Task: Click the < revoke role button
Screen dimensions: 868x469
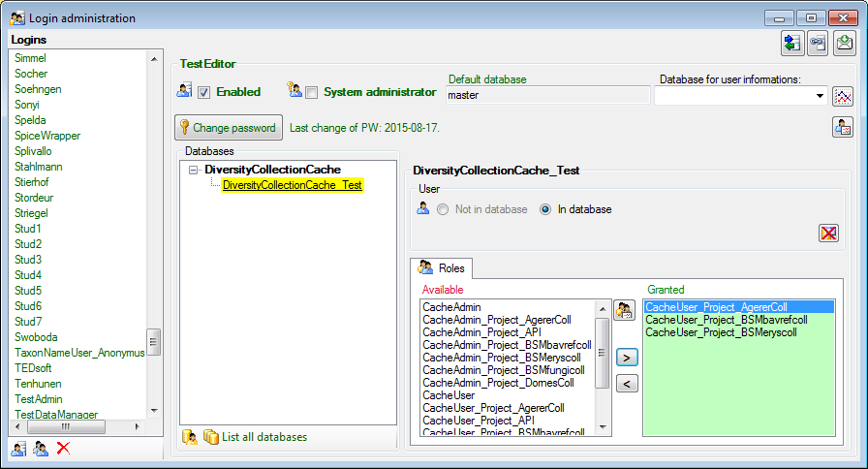Action: pos(627,383)
